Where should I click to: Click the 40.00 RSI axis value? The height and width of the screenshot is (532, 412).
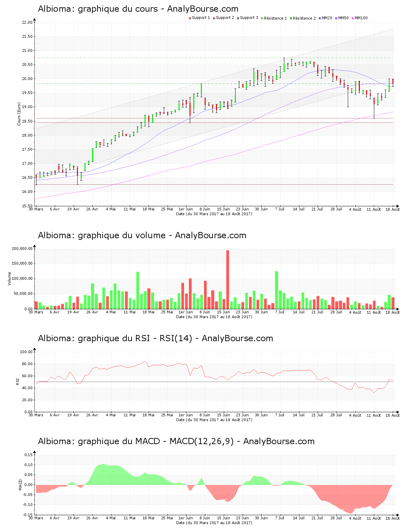[27, 388]
